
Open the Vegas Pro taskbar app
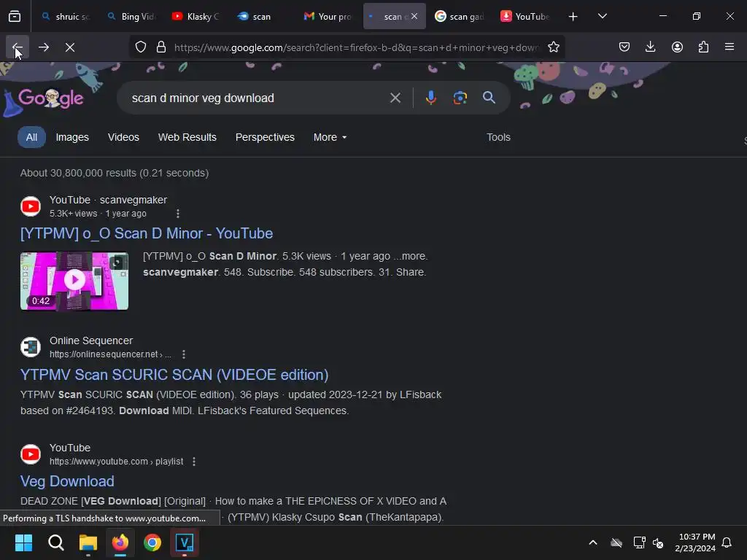pyautogui.click(x=185, y=542)
